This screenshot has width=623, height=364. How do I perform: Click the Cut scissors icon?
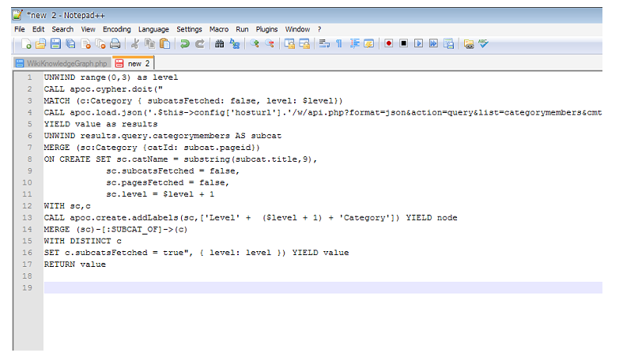(x=135, y=44)
